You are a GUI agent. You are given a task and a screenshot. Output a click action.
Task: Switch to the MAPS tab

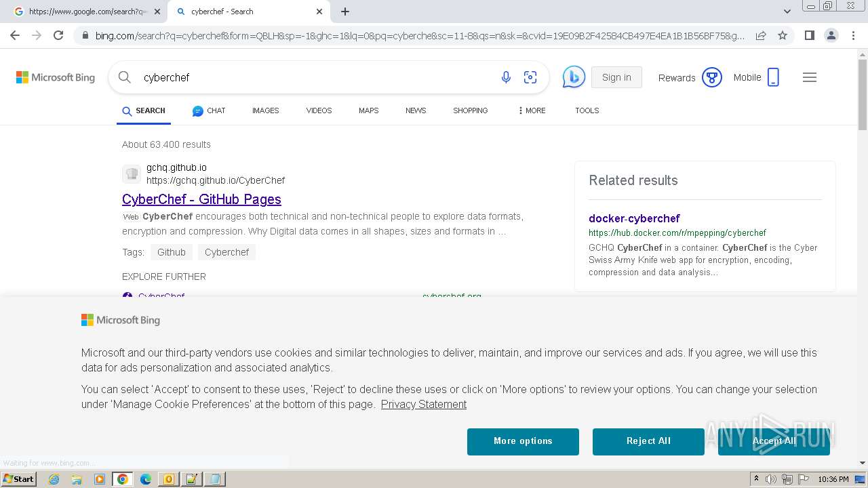coord(368,110)
